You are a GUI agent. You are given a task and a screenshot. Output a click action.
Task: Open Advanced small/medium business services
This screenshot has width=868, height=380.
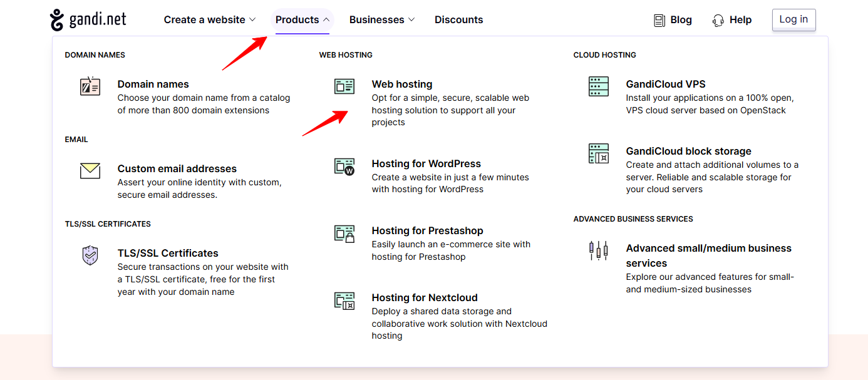click(x=709, y=255)
